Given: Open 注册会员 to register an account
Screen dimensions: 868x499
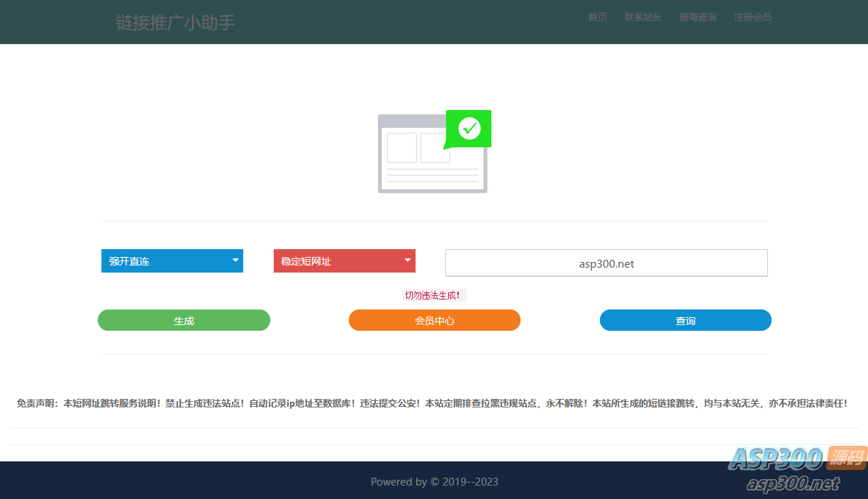Looking at the screenshot, I should point(752,17).
